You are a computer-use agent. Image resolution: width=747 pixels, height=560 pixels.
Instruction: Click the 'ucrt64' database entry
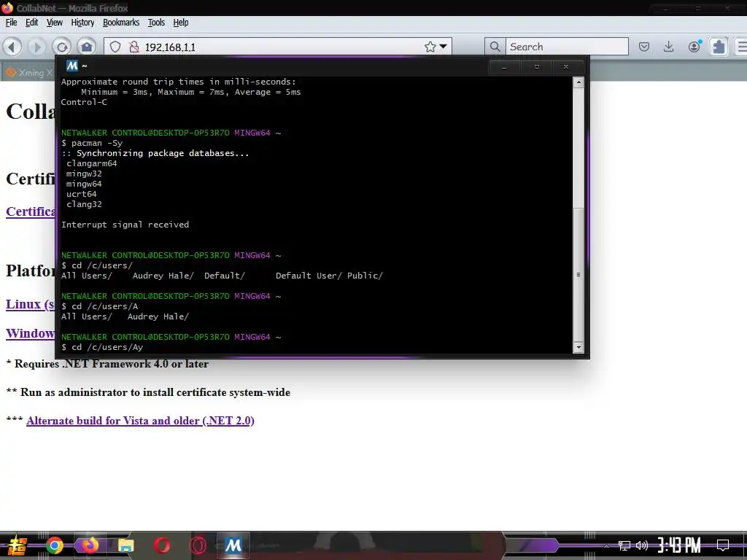pyautogui.click(x=82, y=194)
